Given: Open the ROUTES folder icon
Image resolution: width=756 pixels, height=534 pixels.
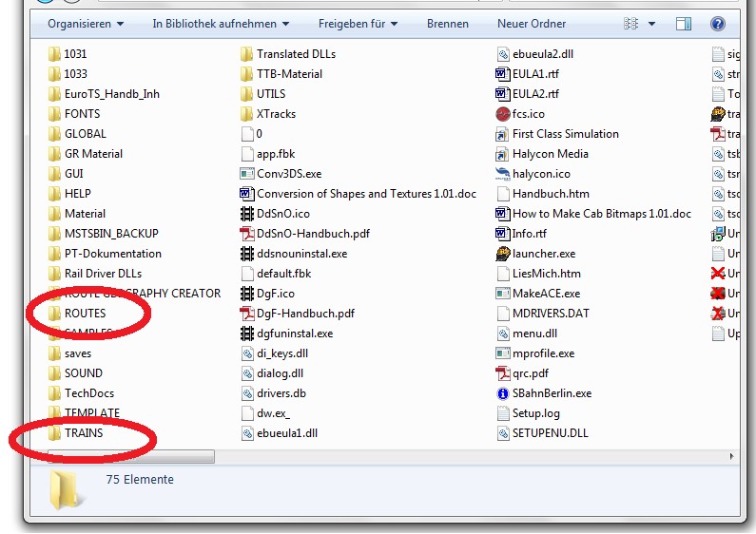Looking at the screenshot, I should [x=54, y=314].
